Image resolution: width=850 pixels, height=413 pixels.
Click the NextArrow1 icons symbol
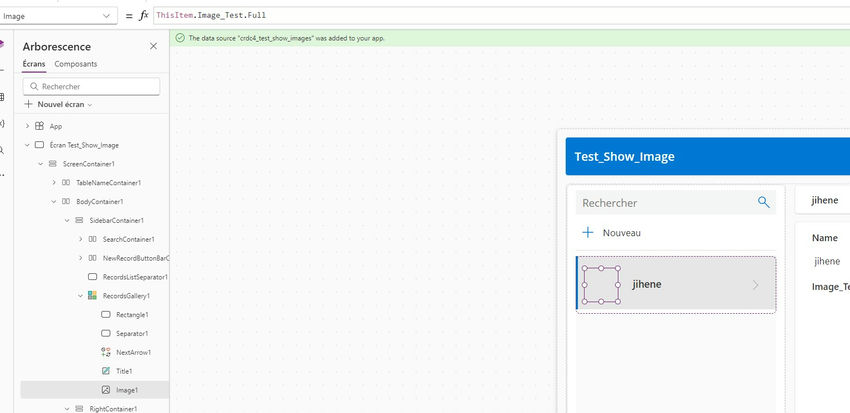click(x=106, y=352)
